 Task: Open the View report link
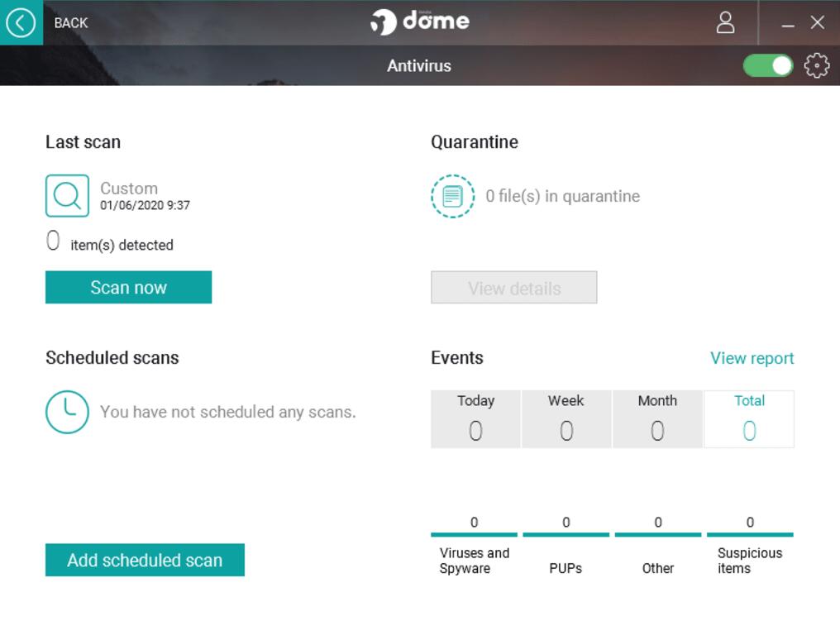pos(752,358)
